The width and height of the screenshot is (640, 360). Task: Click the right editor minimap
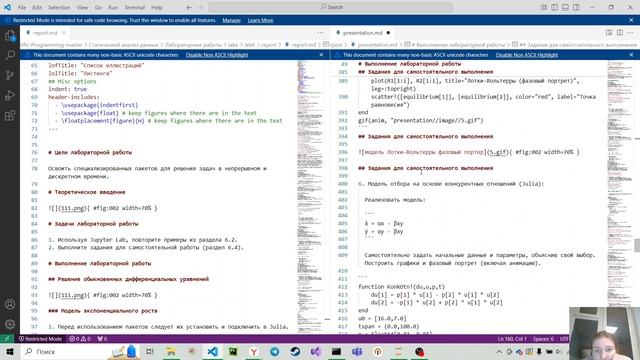(x=619, y=196)
